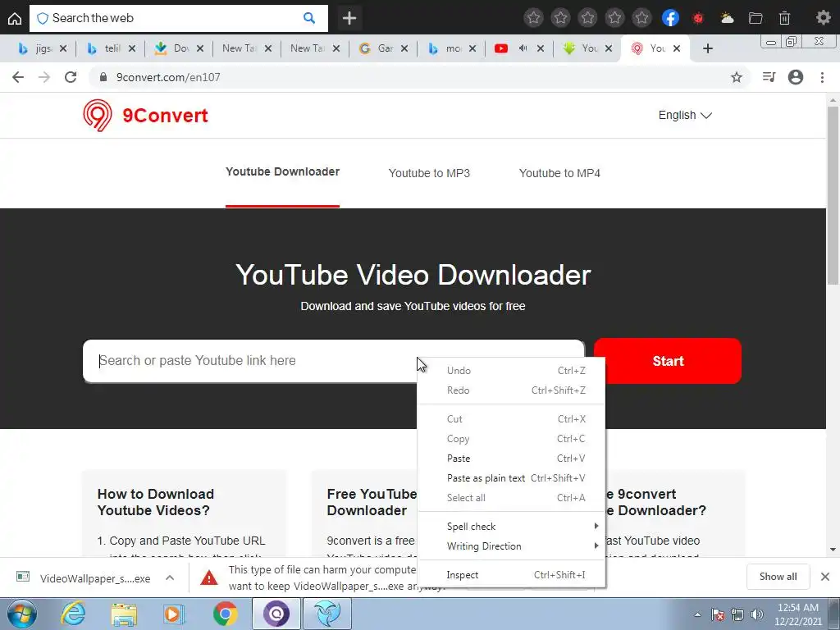
Task: Expand the English language dropdown
Action: (685, 115)
